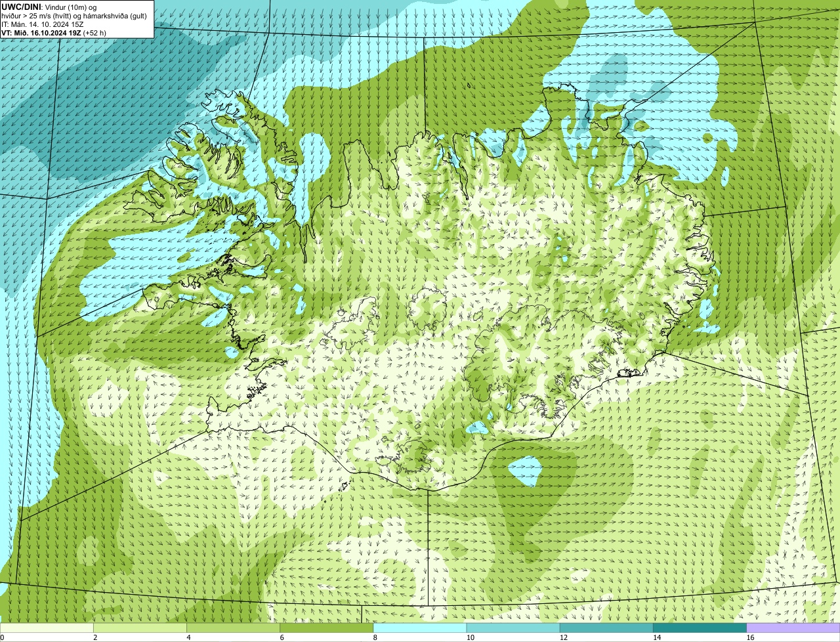The height and width of the screenshot is (642, 840).
Task: Click the legend scale label '10'
Action: tap(471, 637)
